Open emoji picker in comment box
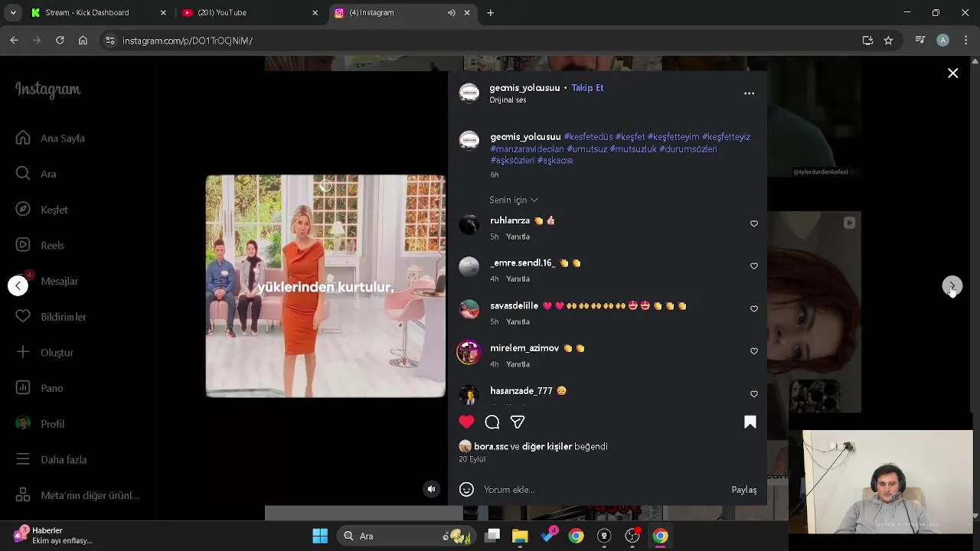 [466, 490]
